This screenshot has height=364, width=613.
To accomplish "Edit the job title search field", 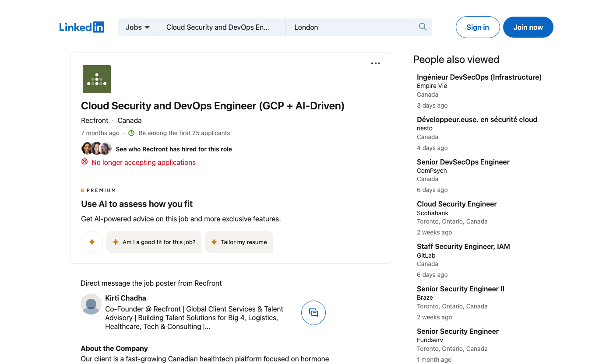I will [x=222, y=27].
